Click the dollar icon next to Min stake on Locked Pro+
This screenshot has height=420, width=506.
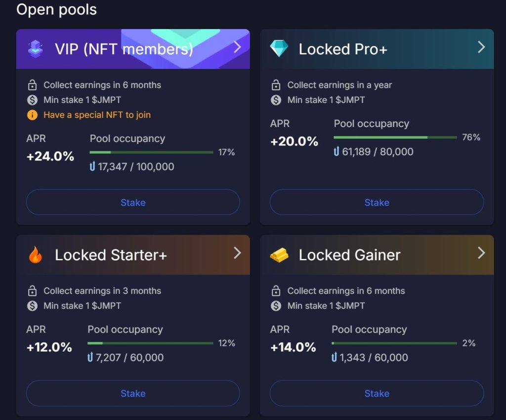[276, 100]
